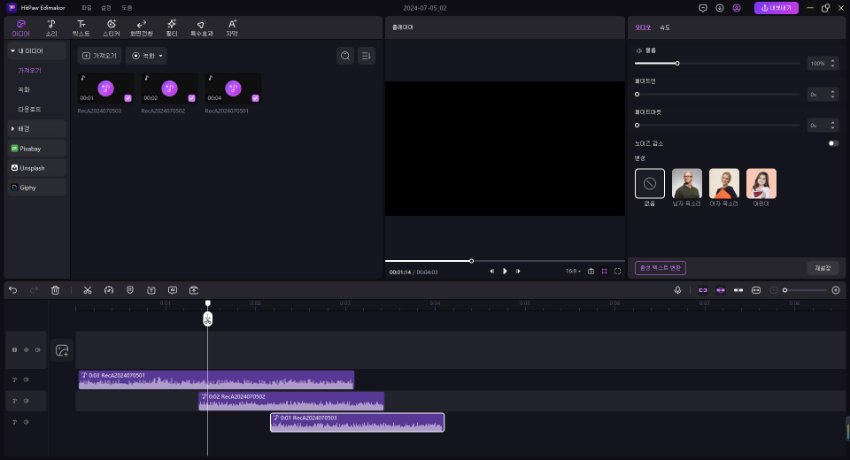850x460 pixels.
Task: Open the 텍스트 tab in top toolbar
Action: [x=81, y=26]
